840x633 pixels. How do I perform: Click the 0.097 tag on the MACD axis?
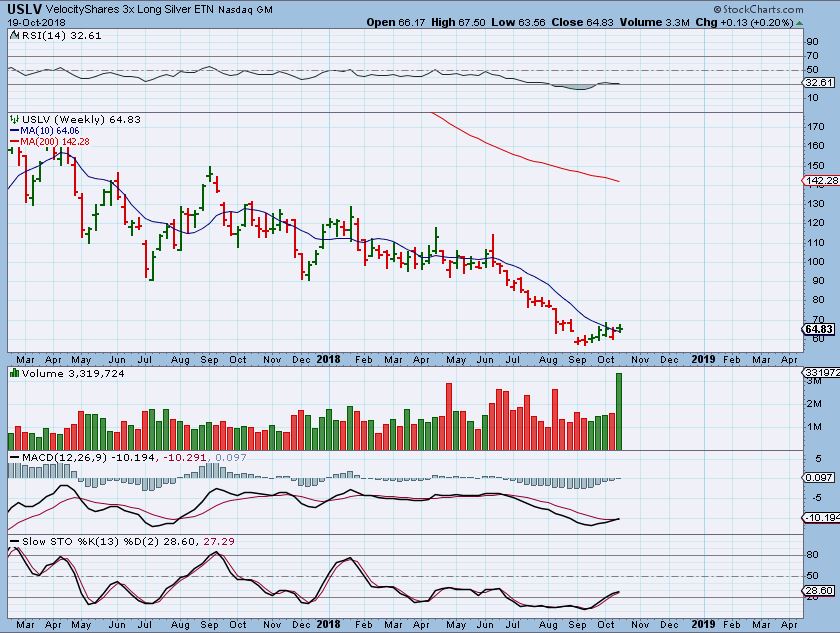tap(819, 477)
